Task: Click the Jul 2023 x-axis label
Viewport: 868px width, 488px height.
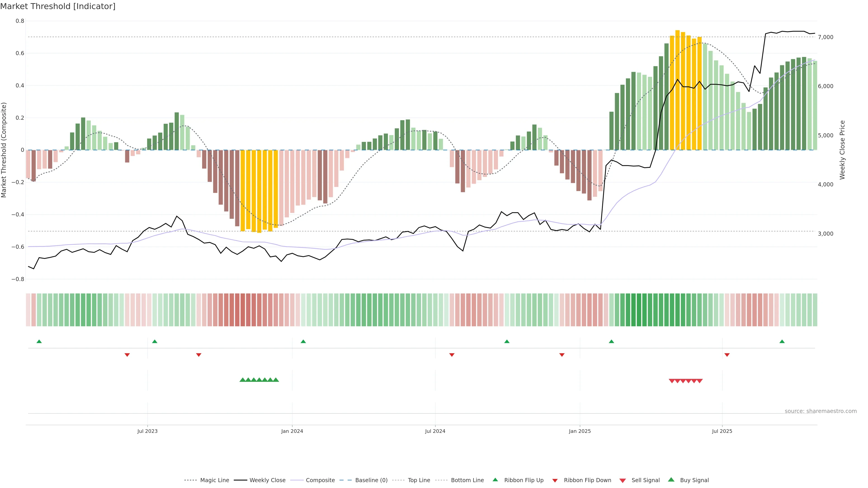Action: [x=147, y=431]
